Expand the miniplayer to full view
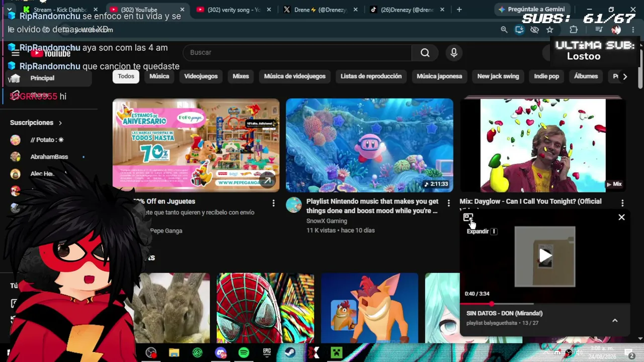Viewport: 644px width, 362px height. coord(468,218)
